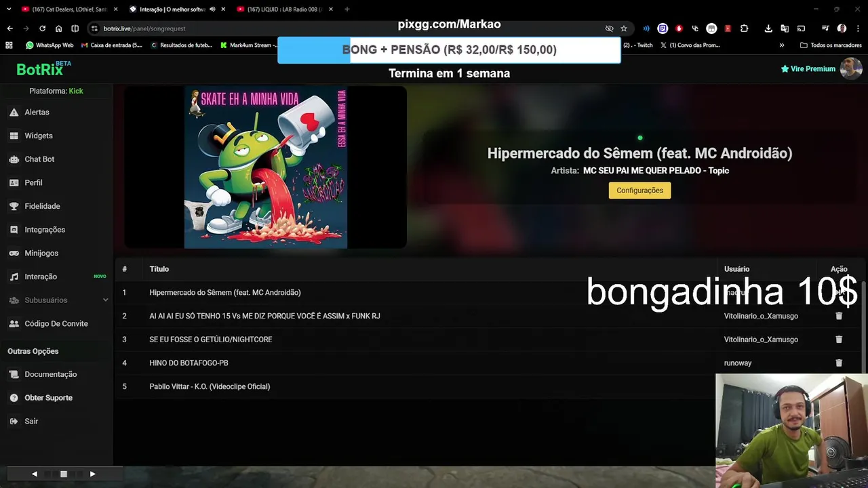Open the Documentação link
868x488 pixels.
(50, 374)
